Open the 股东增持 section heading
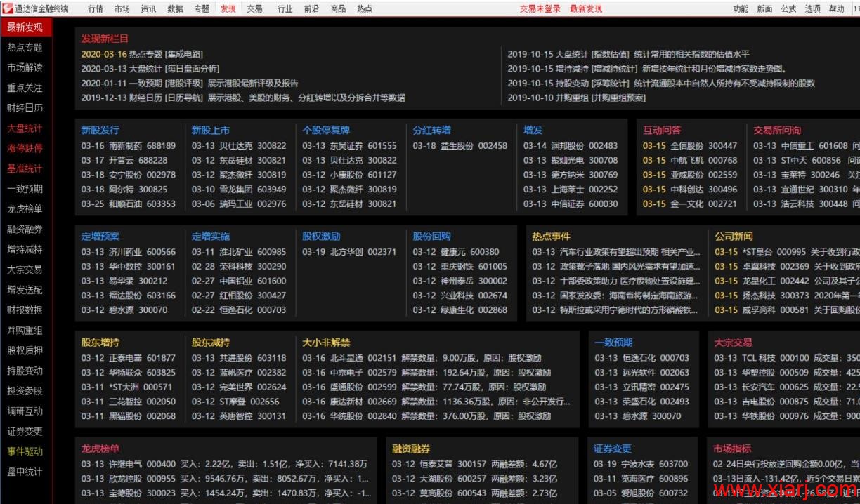Image resolution: width=860 pixels, height=504 pixels. (x=100, y=343)
